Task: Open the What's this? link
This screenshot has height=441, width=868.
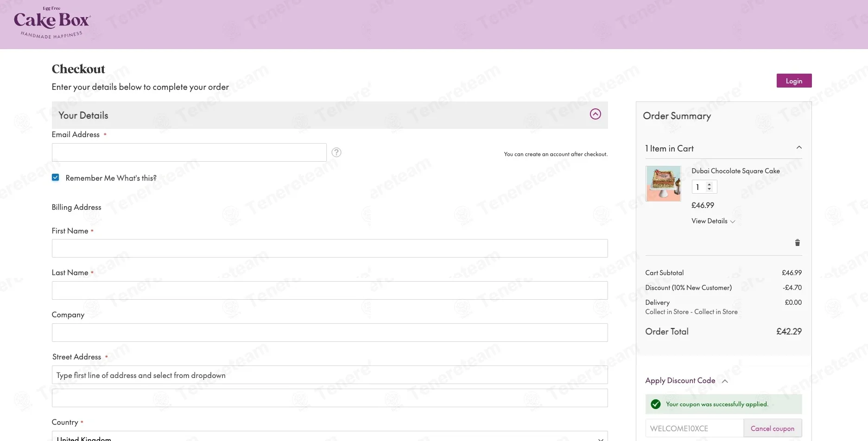Action: 137,178
